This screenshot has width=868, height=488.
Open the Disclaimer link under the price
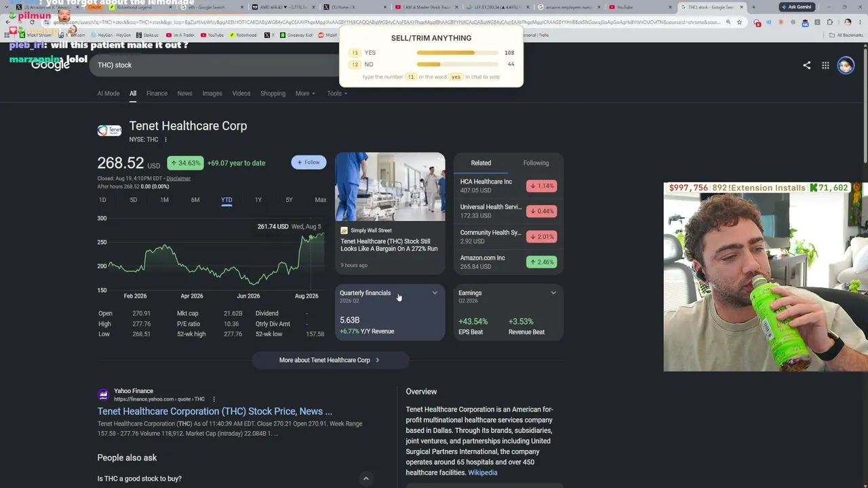coord(178,179)
